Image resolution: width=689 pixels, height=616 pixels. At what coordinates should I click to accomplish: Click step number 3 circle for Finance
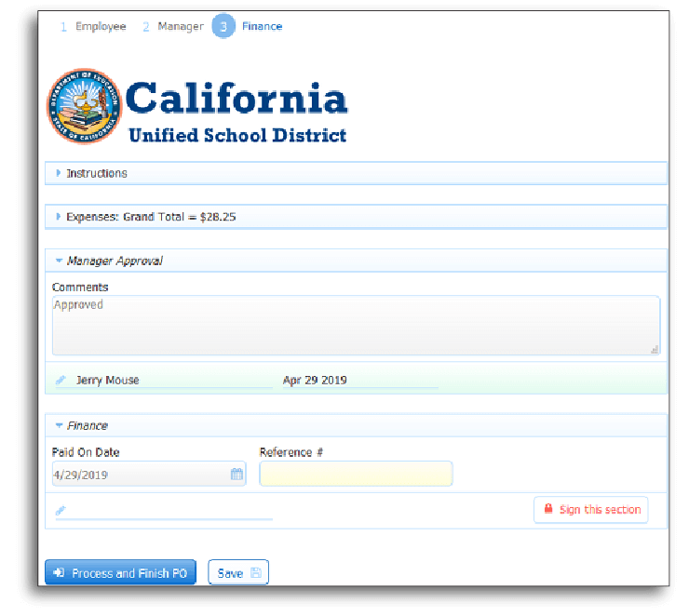click(x=223, y=26)
